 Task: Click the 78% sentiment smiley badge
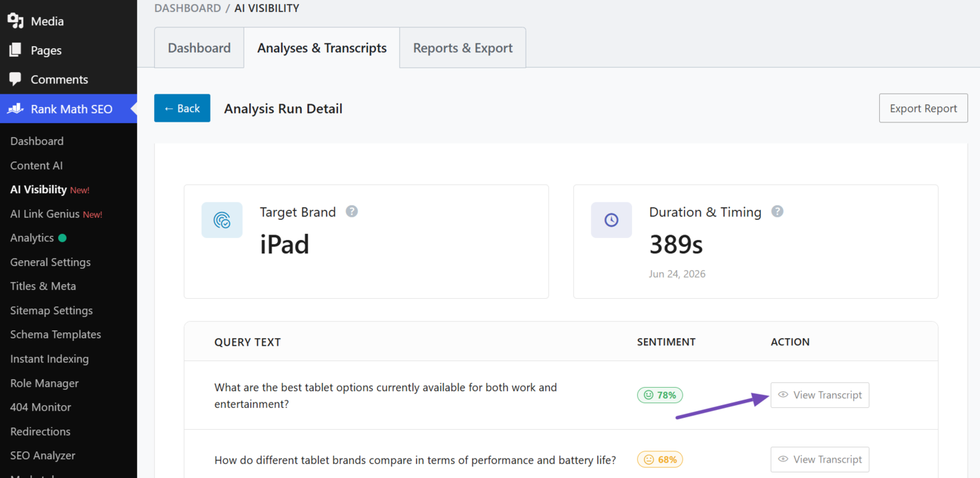pos(659,395)
